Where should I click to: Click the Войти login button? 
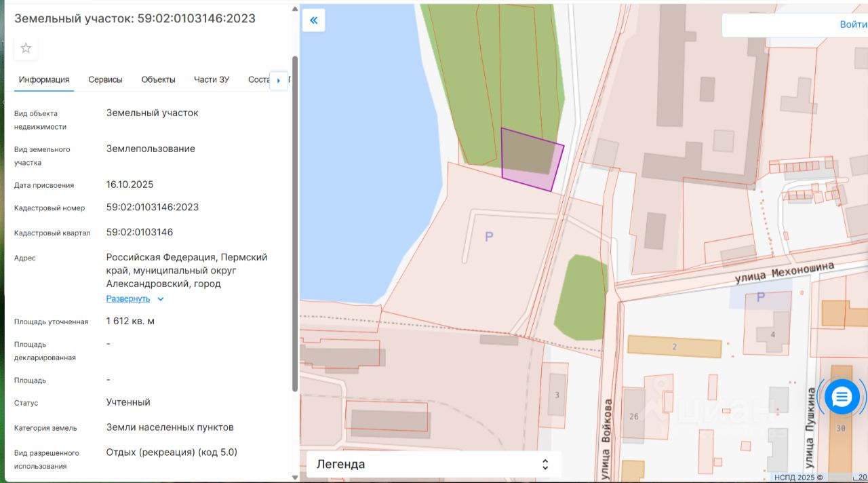[852, 24]
